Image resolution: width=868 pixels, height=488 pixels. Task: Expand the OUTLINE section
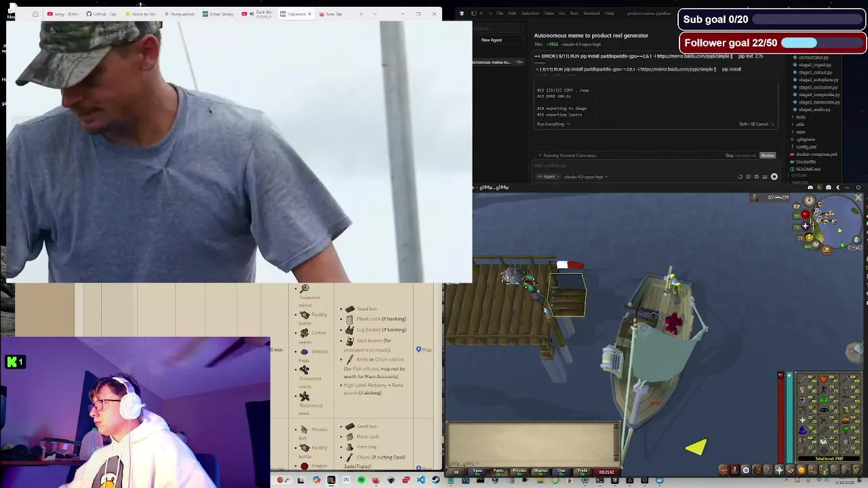coord(800,176)
